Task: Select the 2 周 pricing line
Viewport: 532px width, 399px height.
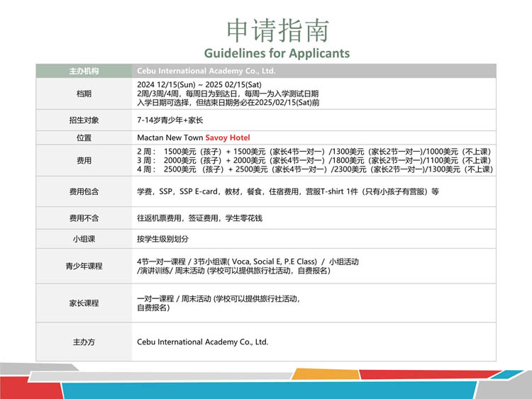Action: (x=313, y=152)
